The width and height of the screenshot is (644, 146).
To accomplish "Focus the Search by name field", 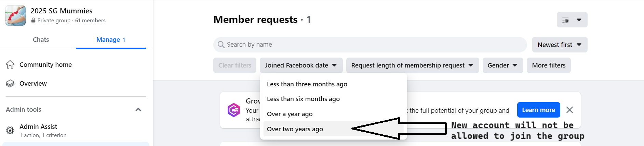I will [373, 45].
